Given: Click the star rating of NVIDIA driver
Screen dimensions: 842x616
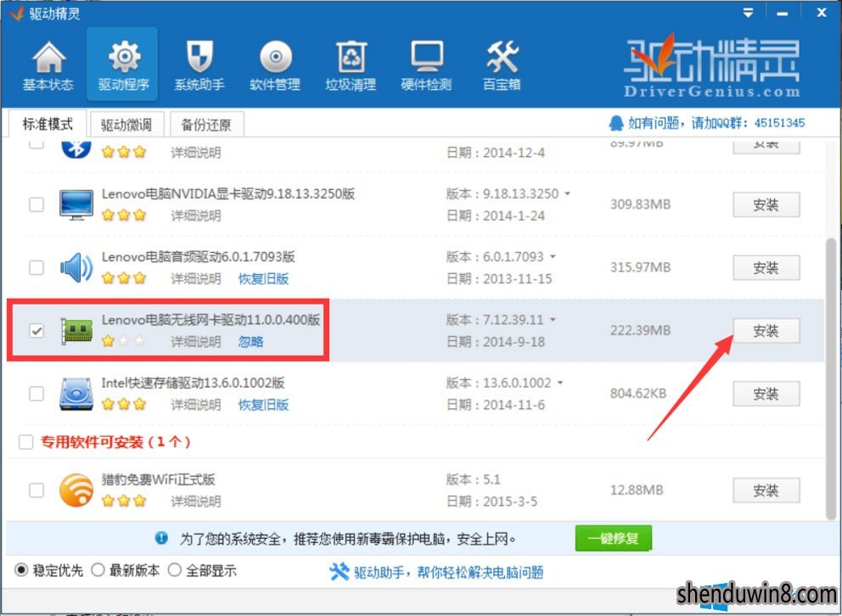Looking at the screenshot, I should (x=124, y=216).
